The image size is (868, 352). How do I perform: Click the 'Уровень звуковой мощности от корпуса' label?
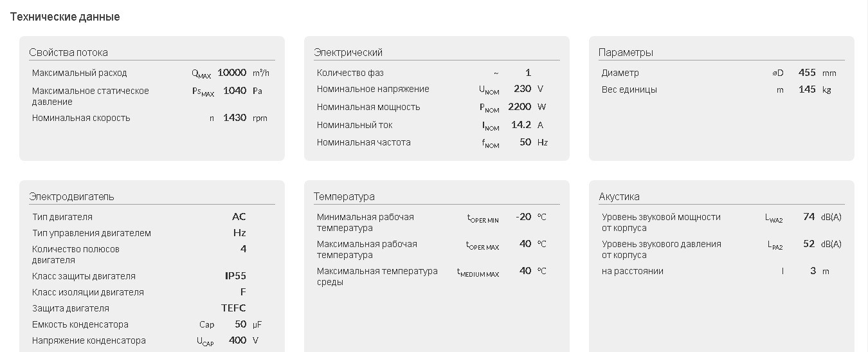coord(661,223)
